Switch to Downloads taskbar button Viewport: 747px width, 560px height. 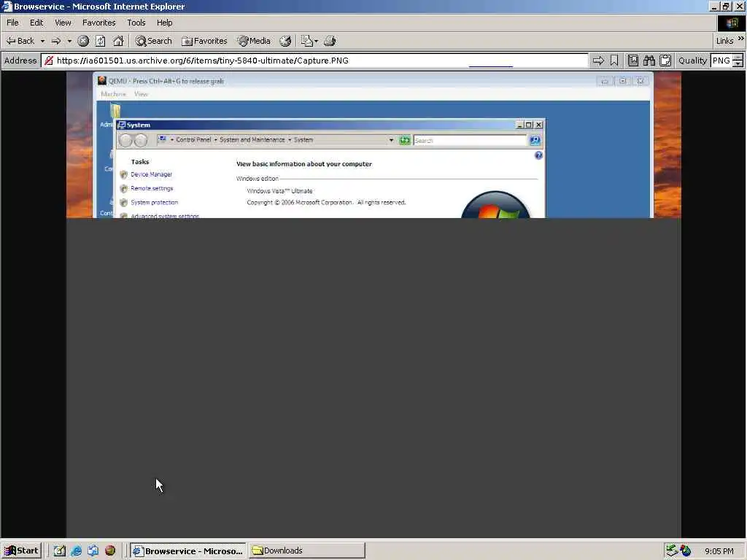(x=307, y=551)
